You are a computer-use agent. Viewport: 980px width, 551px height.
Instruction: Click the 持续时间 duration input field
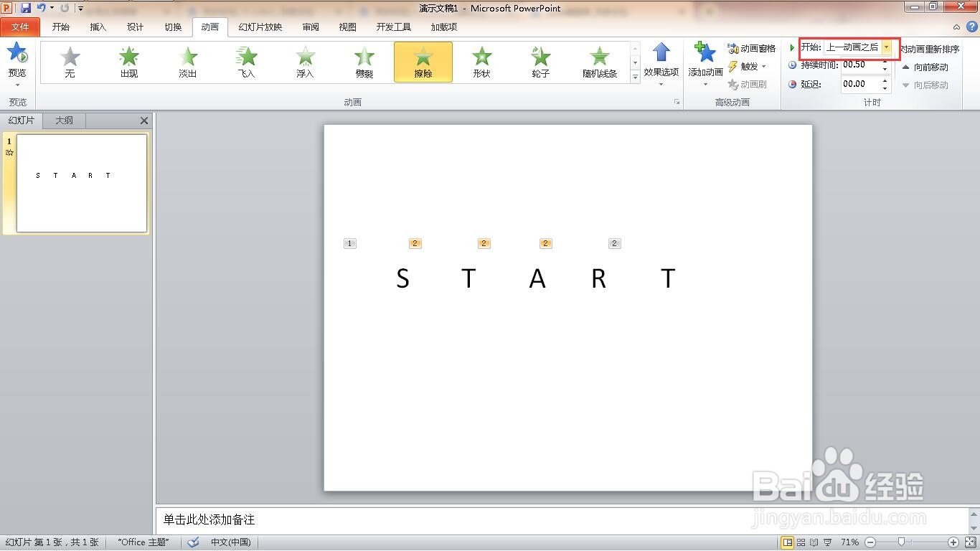click(x=861, y=65)
